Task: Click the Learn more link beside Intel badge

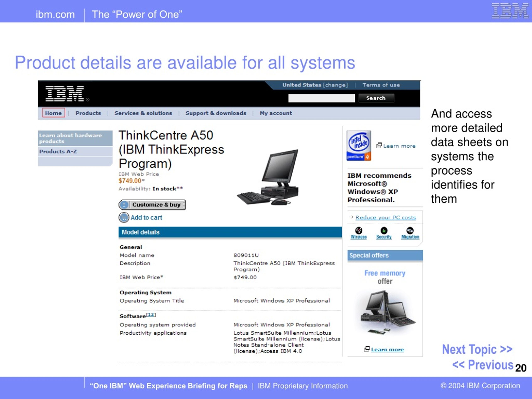Action: pyautogui.click(x=399, y=146)
